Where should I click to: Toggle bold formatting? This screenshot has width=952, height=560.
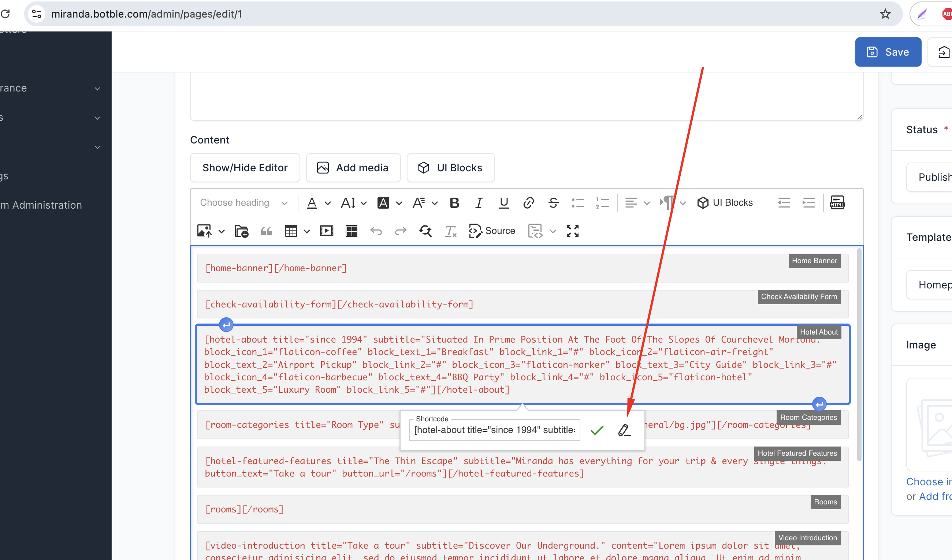pos(454,203)
